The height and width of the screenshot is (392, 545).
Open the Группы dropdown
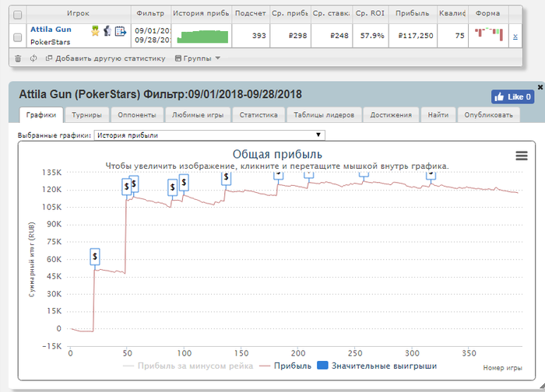(198, 58)
